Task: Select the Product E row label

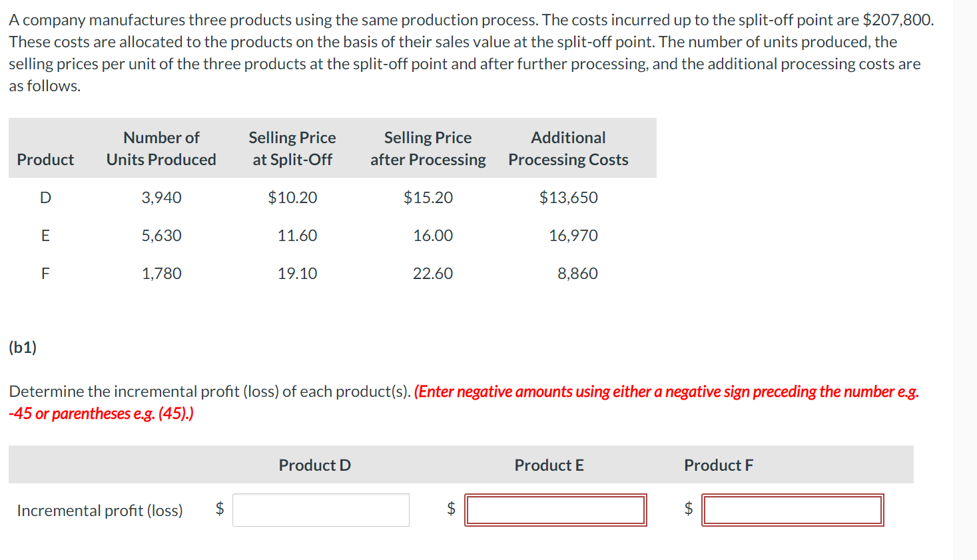Action: pyautogui.click(x=45, y=235)
